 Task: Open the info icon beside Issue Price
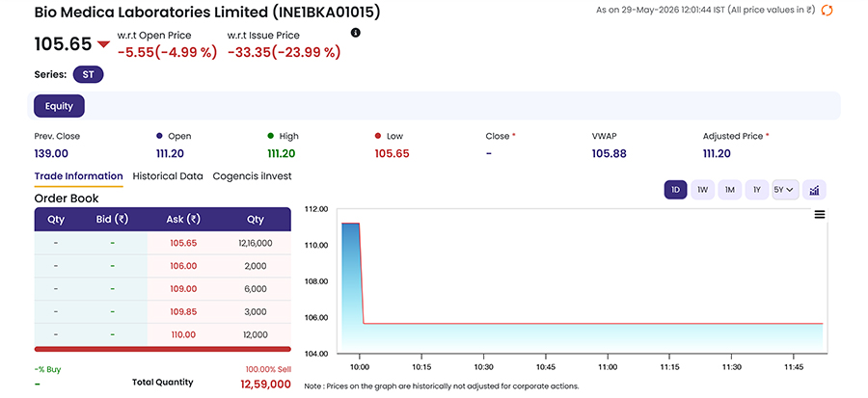(x=356, y=33)
